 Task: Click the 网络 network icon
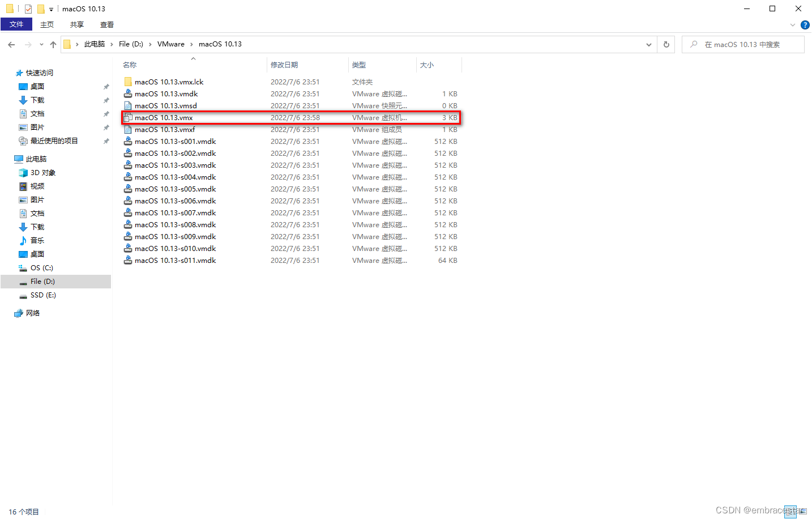point(19,313)
